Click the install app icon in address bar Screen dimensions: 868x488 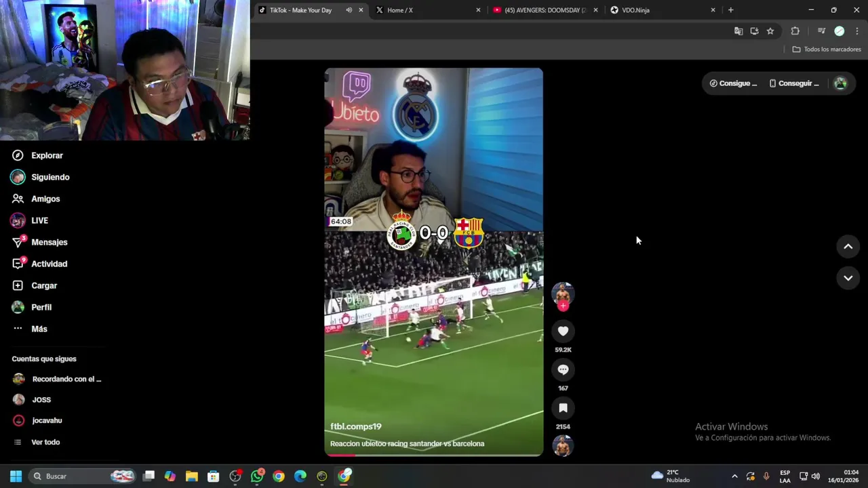click(x=754, y=31)
